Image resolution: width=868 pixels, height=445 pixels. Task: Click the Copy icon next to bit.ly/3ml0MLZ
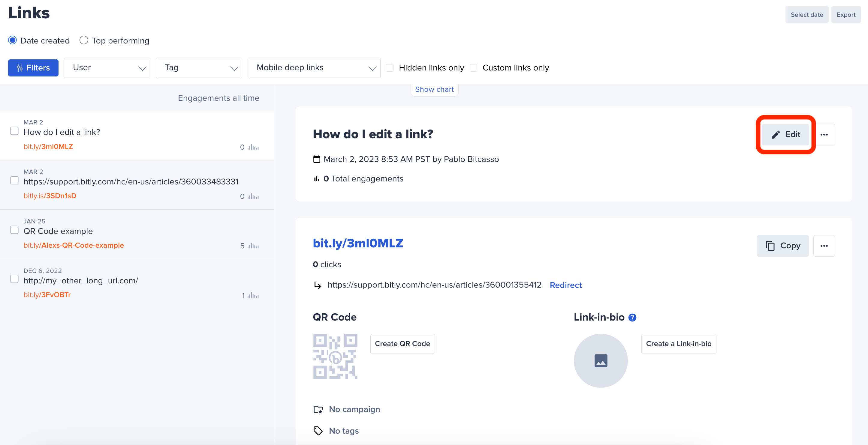tap(771, 246)
